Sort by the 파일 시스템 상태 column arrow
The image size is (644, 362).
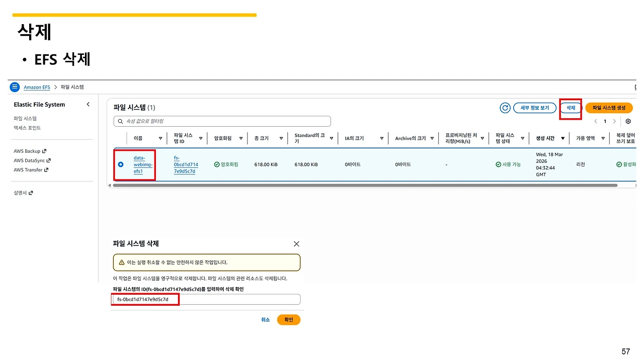tap(522, 138)
